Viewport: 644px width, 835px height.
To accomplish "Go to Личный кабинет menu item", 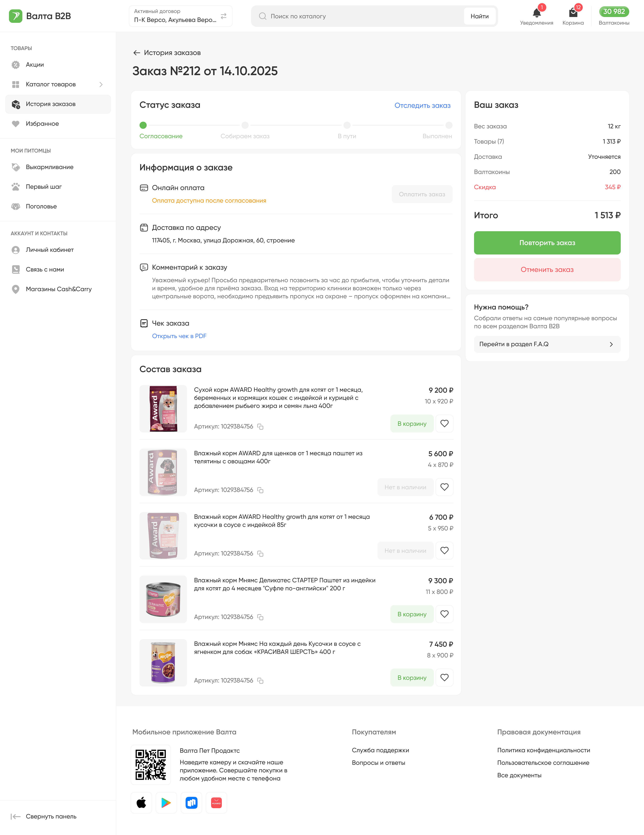I will click(x=50, y=250).
